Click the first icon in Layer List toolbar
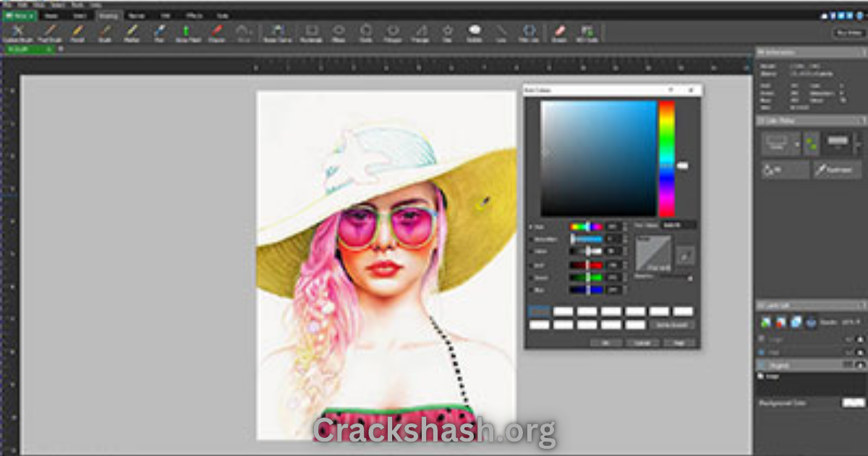Image resolution: width=868 pixels, height=456 pixels. click(765, 321)
